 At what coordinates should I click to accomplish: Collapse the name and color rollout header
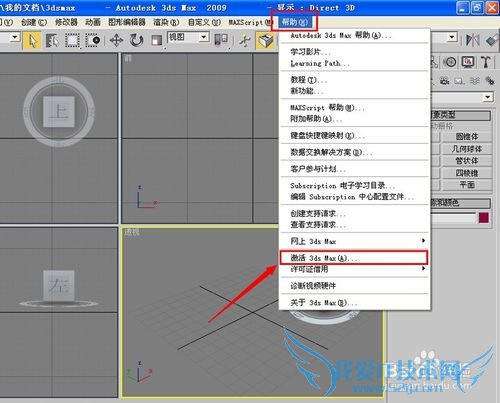[461, 203]
